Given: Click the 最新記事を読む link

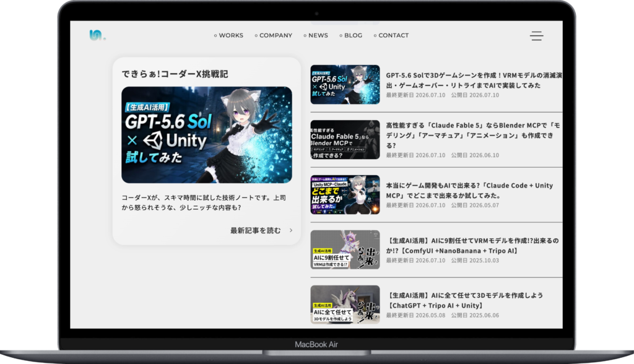Looking at the screenshot, I should pos(256,230).
